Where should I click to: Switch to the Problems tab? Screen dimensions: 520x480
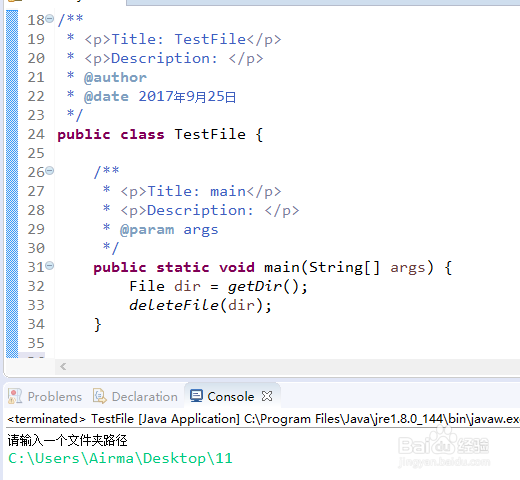[x=45, y=396]
